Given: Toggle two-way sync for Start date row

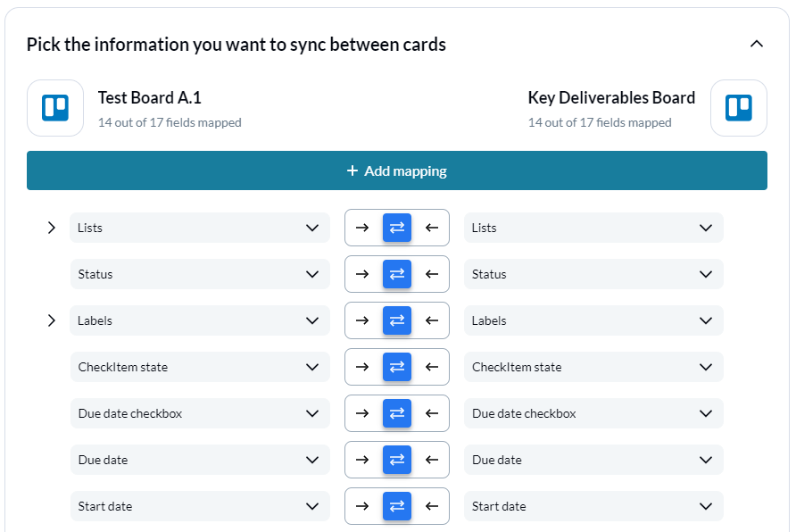Looking at the screenshot, I should coord(397,506).
